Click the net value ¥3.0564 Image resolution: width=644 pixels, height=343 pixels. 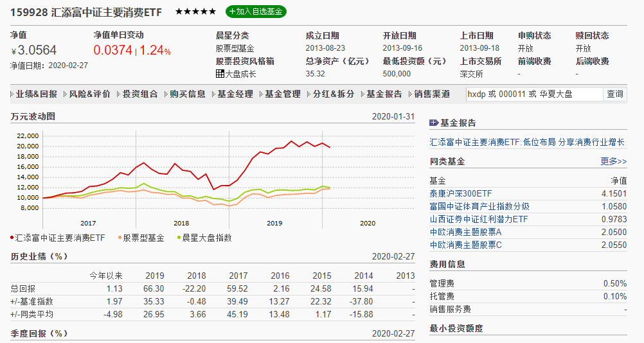point(34,50)
